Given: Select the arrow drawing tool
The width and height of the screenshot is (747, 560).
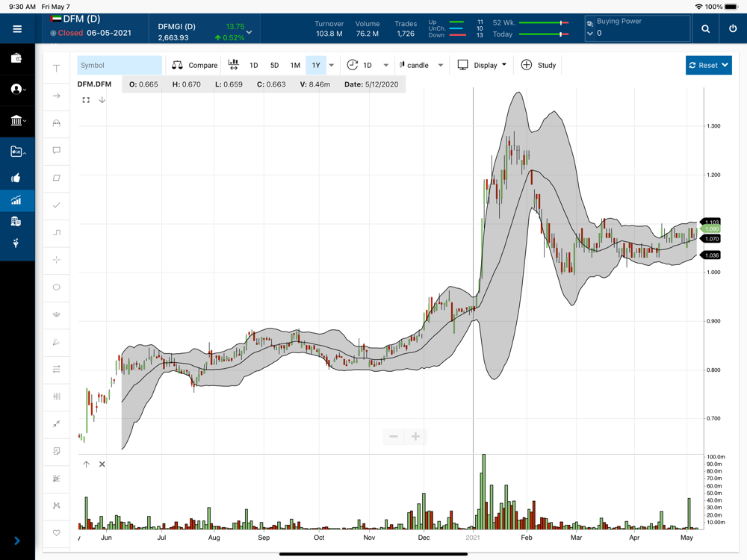Looking at the screenshot, I should click(x=57, y=96).
